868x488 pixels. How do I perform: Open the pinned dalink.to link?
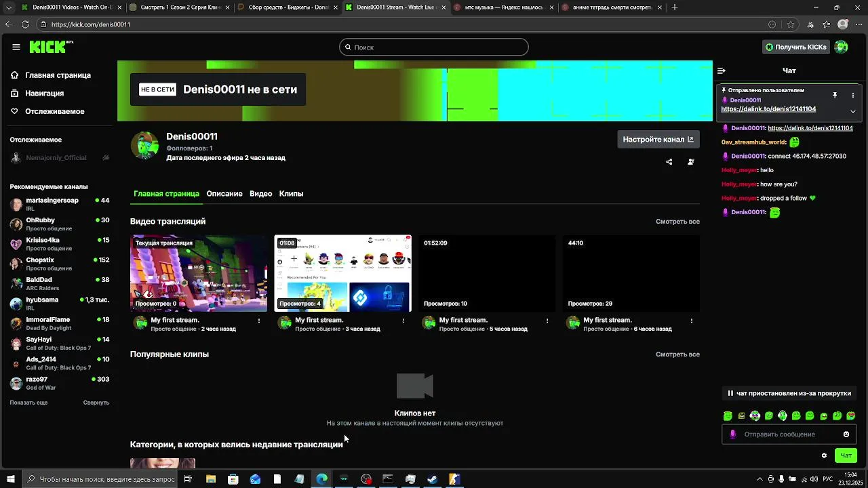click(x=768, y=109)
